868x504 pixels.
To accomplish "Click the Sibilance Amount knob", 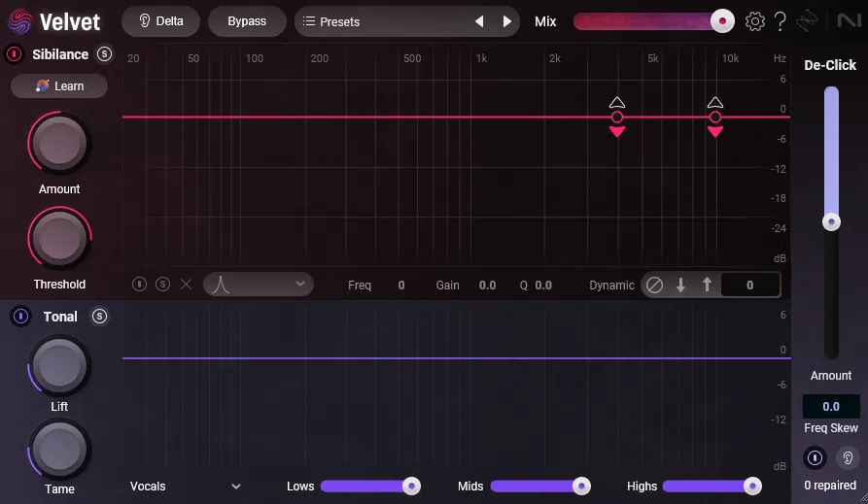I will [x=58, y=144].
